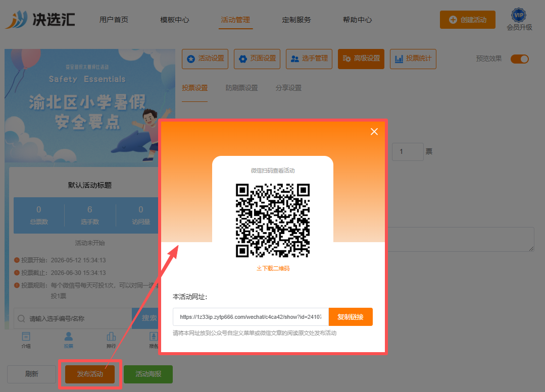This screenshot has width=545, height=392.
Task: Open 活动管理 in top navigation
Action: click(x=236, y=20)
